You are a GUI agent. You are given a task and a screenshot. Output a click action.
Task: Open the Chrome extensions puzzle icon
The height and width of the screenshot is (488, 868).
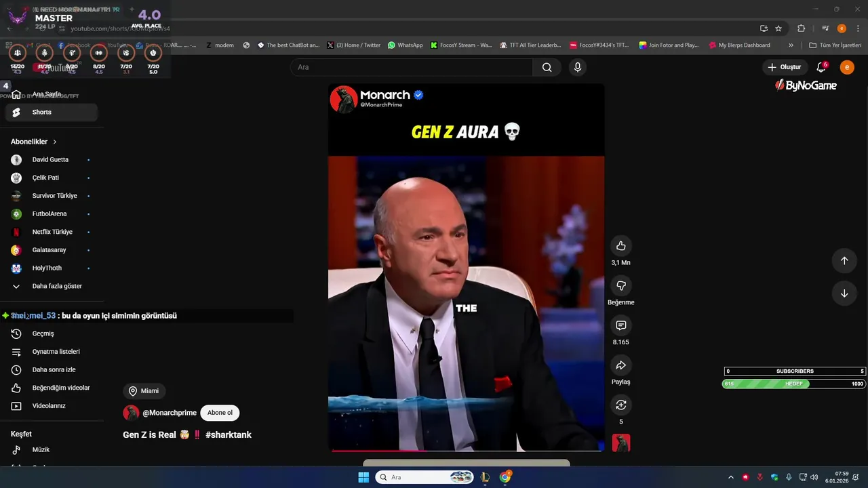click(801, 28)
